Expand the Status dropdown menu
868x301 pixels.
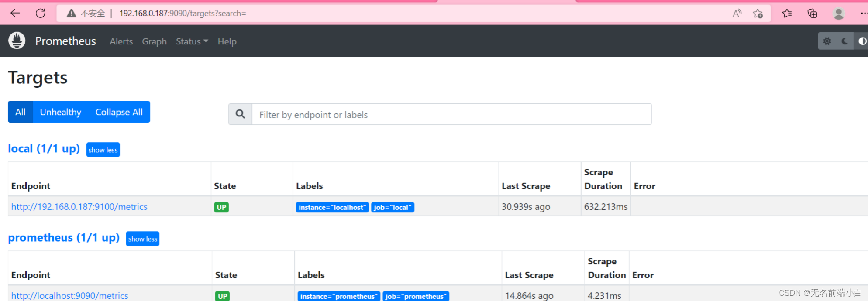pyautogui.click(x=192, y=41)
